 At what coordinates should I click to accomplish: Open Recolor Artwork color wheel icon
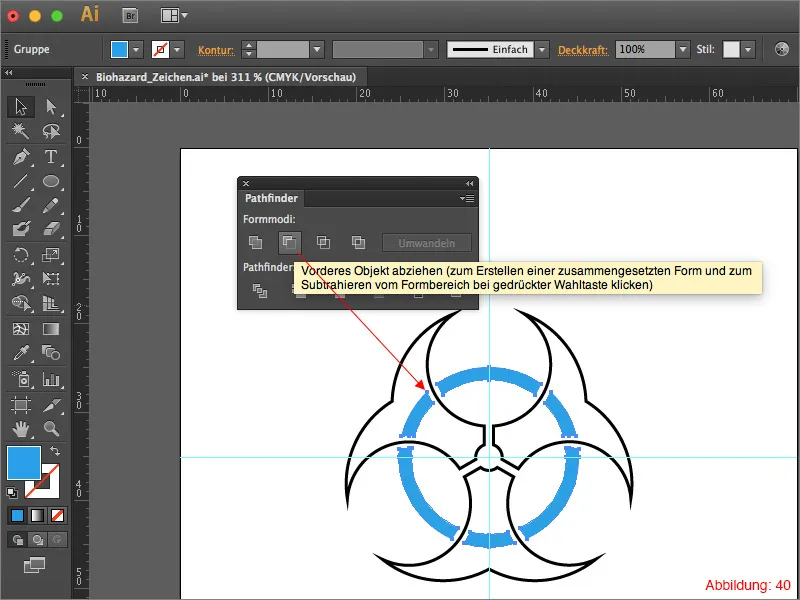click(x=782, y=49)
